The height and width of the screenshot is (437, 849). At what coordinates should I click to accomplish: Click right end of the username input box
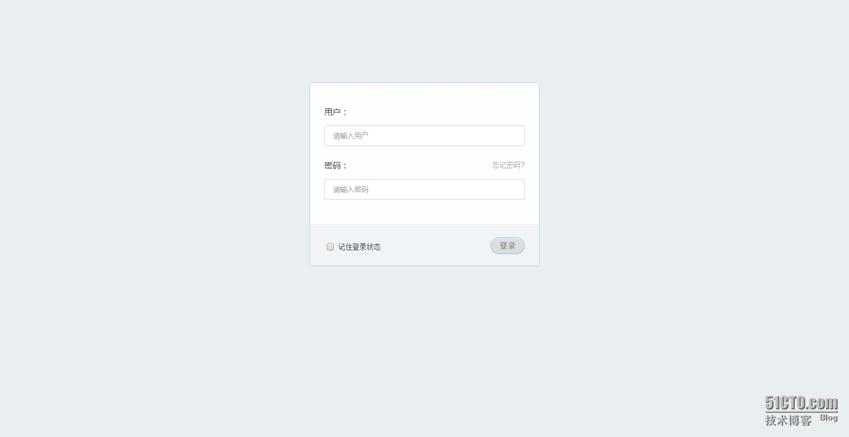(514, 135)
